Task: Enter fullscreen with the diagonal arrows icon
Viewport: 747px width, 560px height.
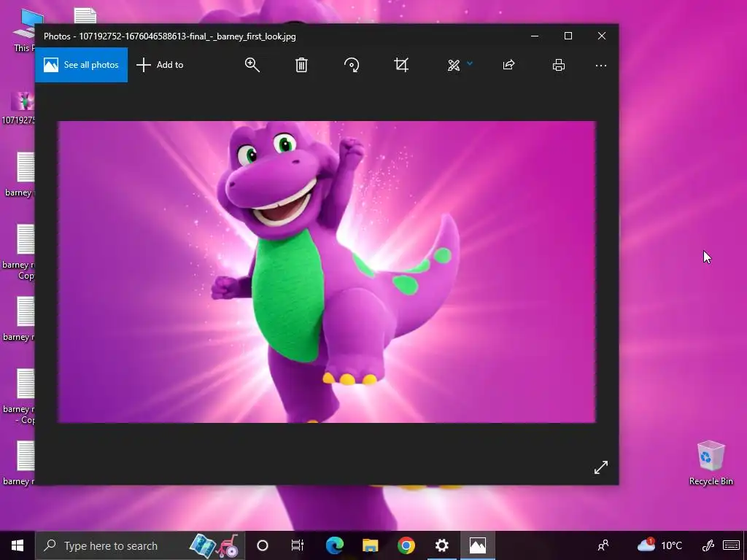Action: point(601,467)
